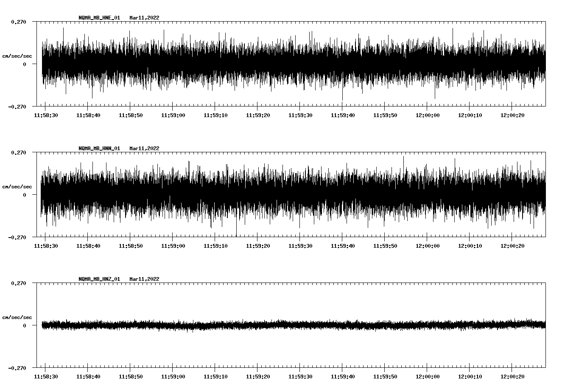Image resolution: width=576 pixels, height=392 pixels.
Task: Click the cm/sec/sec unit label of HNZ plot
Action: point(17,317)
